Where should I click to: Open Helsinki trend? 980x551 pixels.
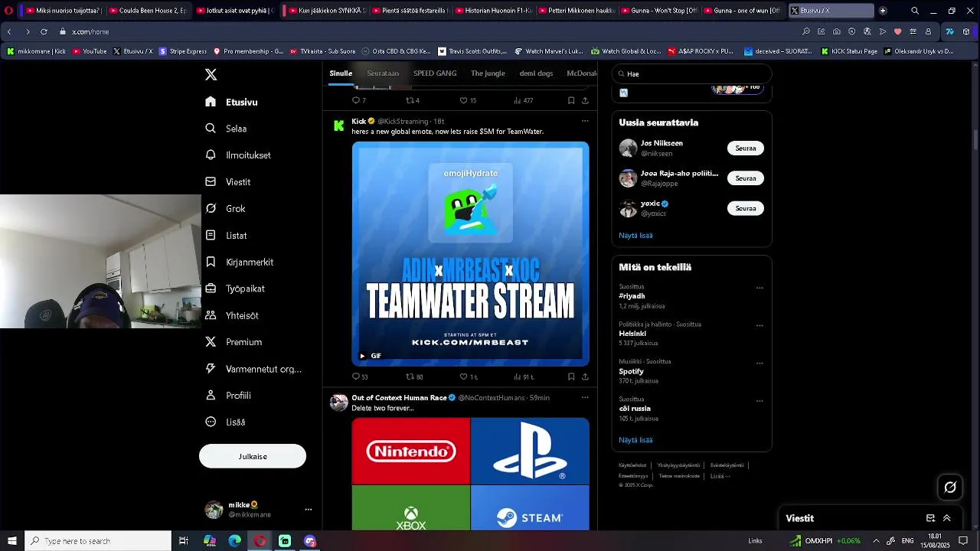(x=632, y=334)
